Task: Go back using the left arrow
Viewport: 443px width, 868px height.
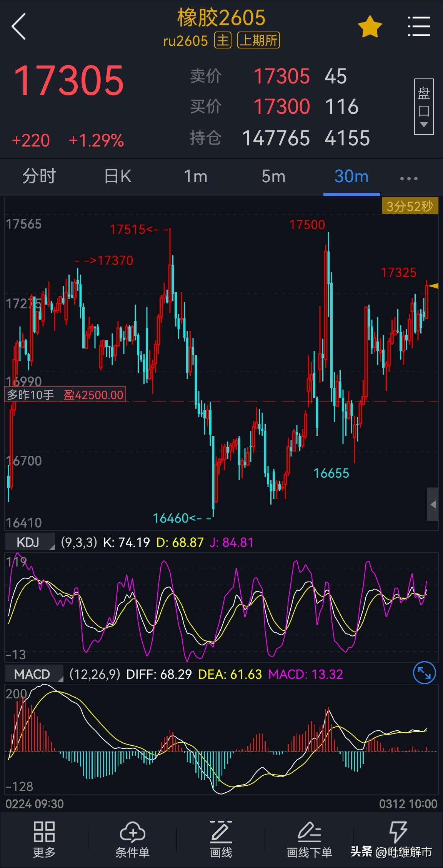Action: pyautogui.click(x=19, y=27)
